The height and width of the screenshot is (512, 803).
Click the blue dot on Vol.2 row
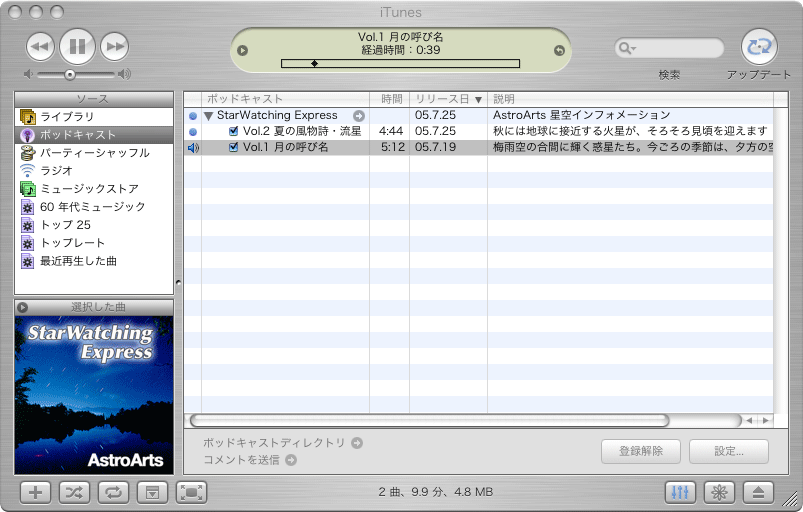tap(193, 132)
